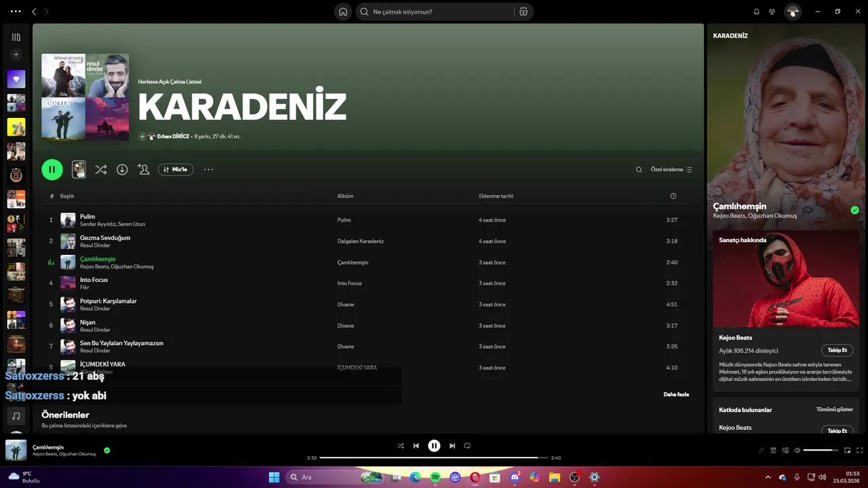Search within the playlist
The width and height of the screenshot is (868, 488).
coord(639,169)
